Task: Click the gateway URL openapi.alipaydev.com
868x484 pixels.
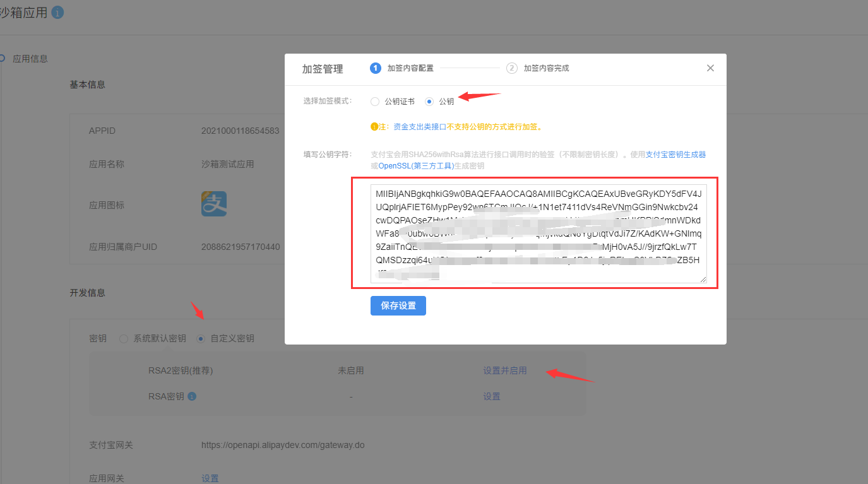Action: (x=283, y=445)
